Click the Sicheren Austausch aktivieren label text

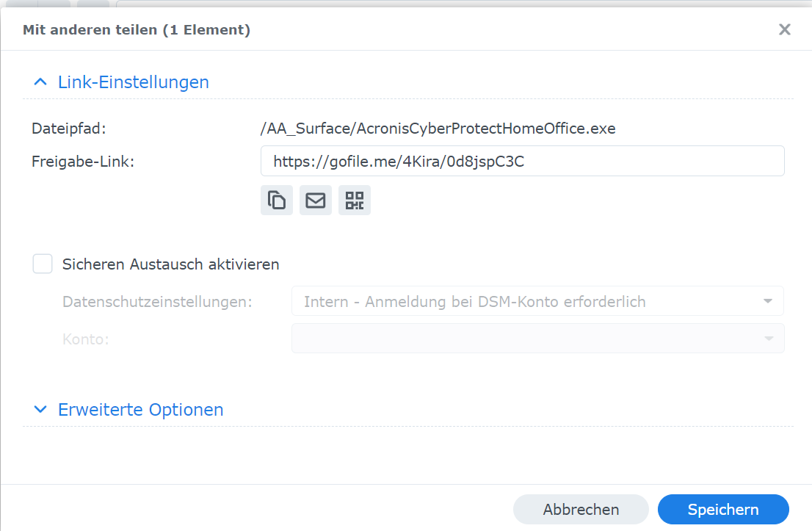pos(170,264)
